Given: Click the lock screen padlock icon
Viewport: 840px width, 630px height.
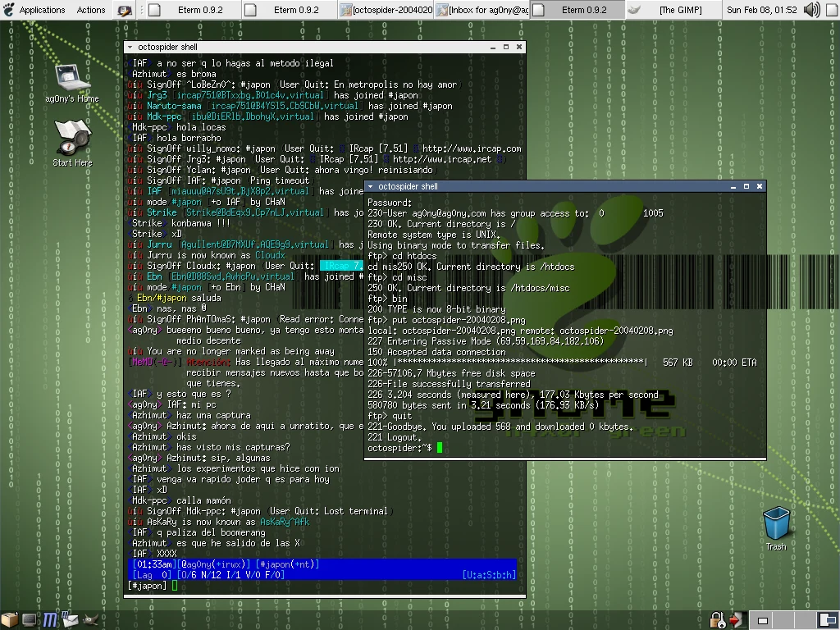Looking at the screenshot, I should tap(717, 619).
